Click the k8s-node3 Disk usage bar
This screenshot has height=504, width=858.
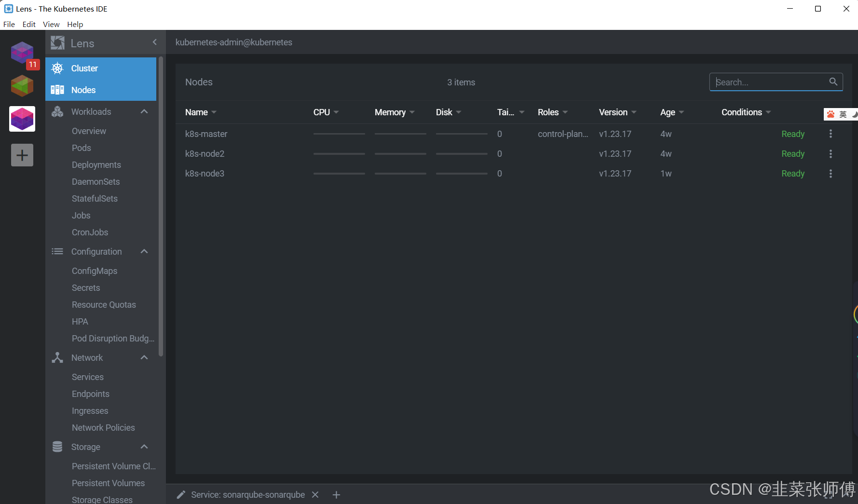coord(462,174)
